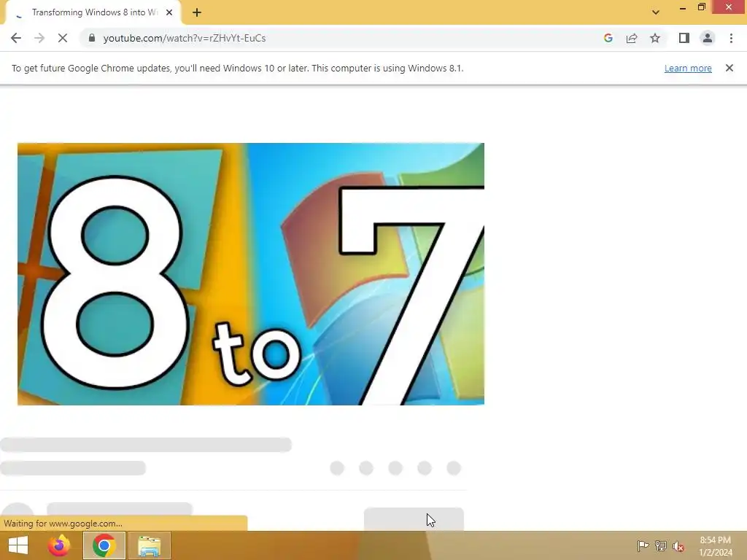Viewport: 747px width, 560px height.
Task: Stop loading the page
Action: (63, 38)
